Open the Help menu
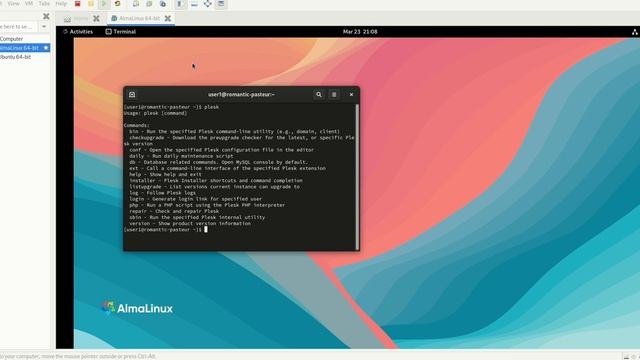Image resolution: width=640 pixels, height=360 pixels. click(x=61, y=3)
